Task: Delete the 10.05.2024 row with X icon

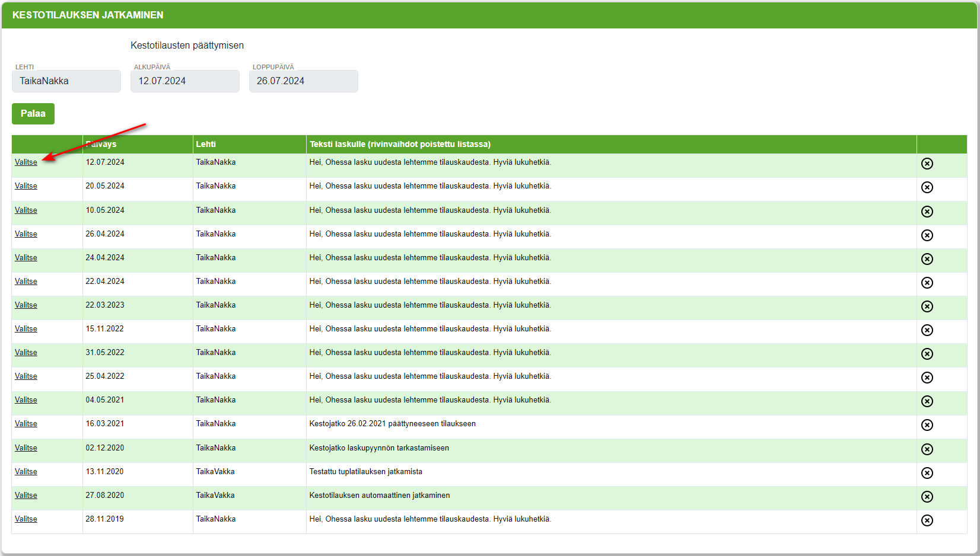Action: (927, 212)
